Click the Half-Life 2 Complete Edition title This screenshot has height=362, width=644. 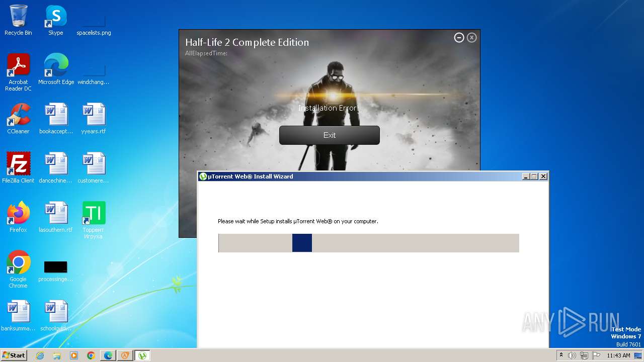point(247,42)
